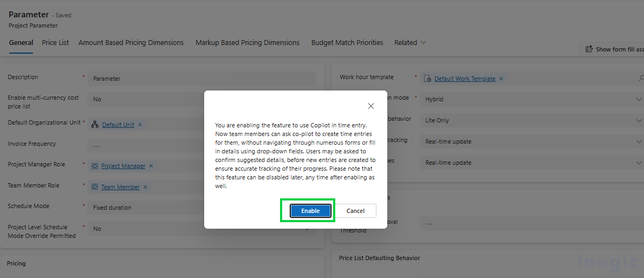Open Markup Based Pricing Dimensions tab
Viewport: 644px width, 278px height.
point(247,43)
